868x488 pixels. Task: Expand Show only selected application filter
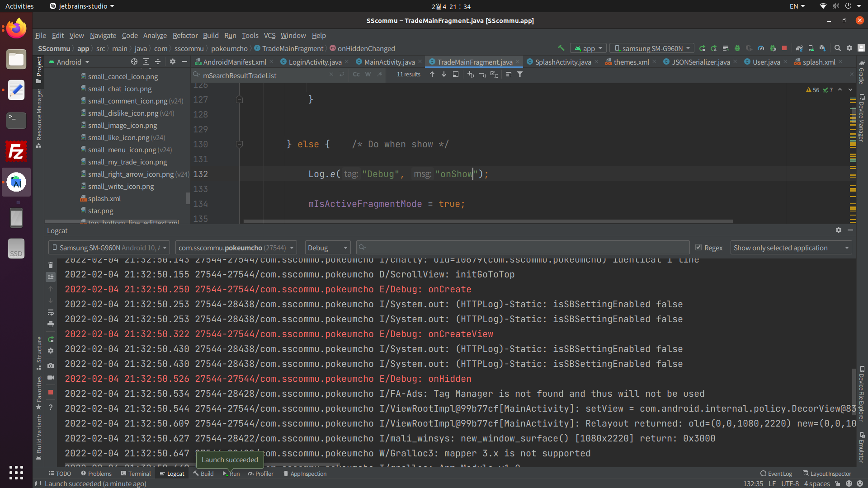point(791,248)
